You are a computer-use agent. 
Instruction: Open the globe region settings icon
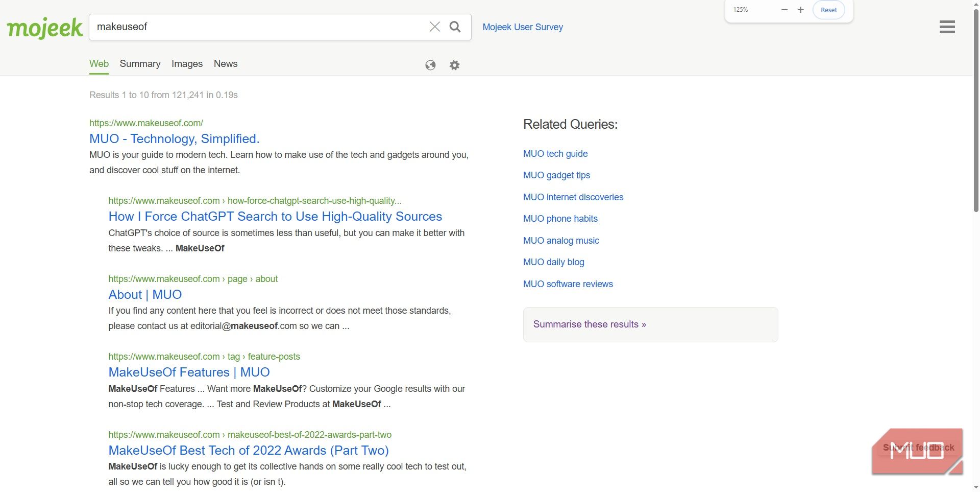(x=430, y=65)
